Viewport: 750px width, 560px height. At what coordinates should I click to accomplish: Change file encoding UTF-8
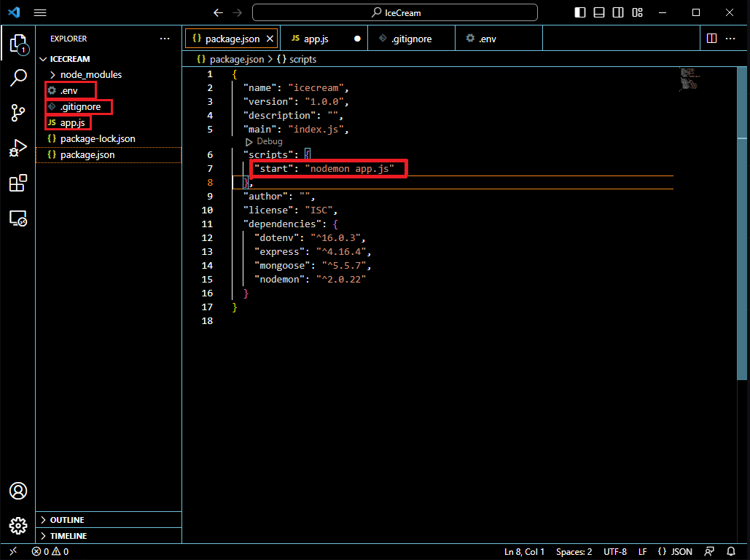[615, 552]
